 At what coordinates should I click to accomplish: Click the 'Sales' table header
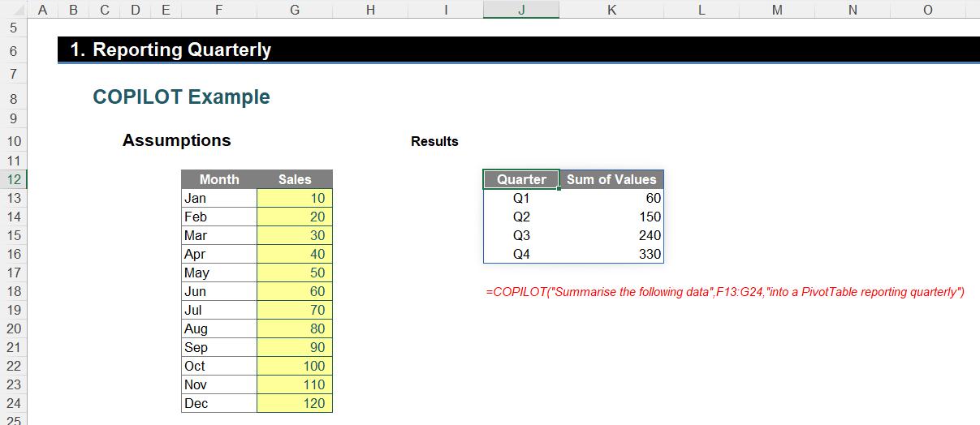point(295,179)
